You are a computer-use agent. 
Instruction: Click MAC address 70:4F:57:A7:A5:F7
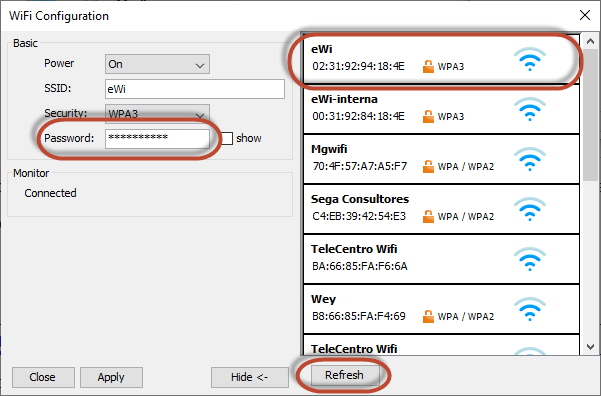tap(360, 166)
